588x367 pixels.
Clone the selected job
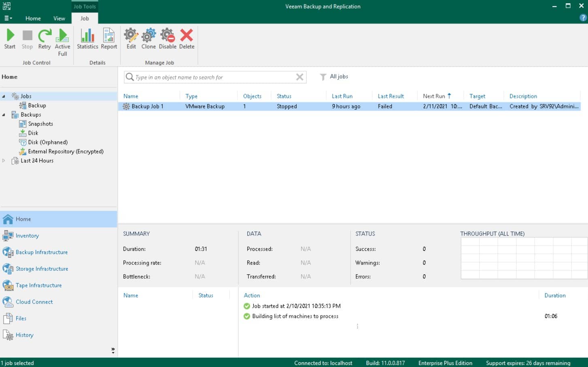click(148, 38)
